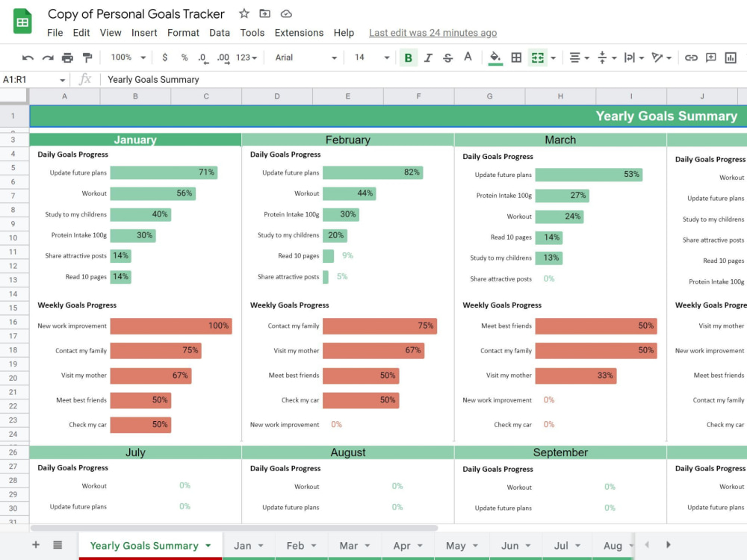Insert comment icon

(711, 57)
